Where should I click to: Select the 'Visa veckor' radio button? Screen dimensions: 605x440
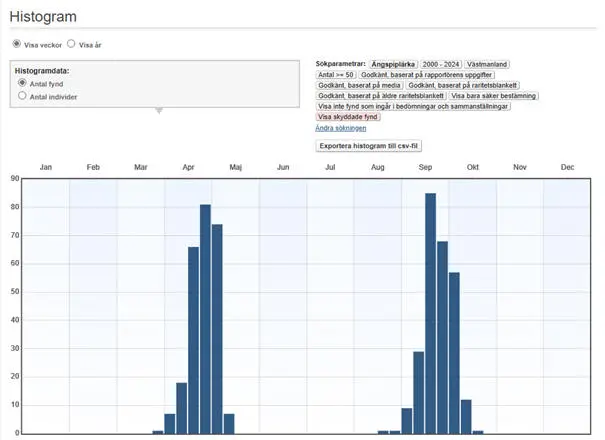tap(17, 44)
